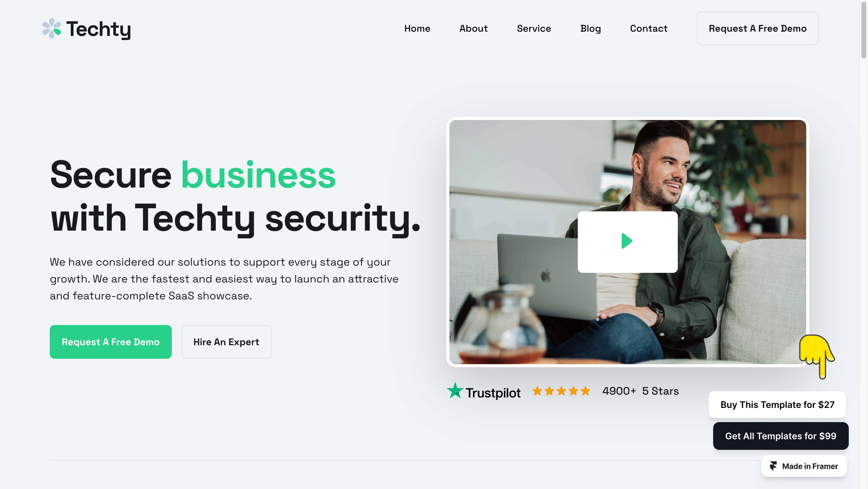
Task: Click the Framer logo icon bottom right
Action: [773, 466]
